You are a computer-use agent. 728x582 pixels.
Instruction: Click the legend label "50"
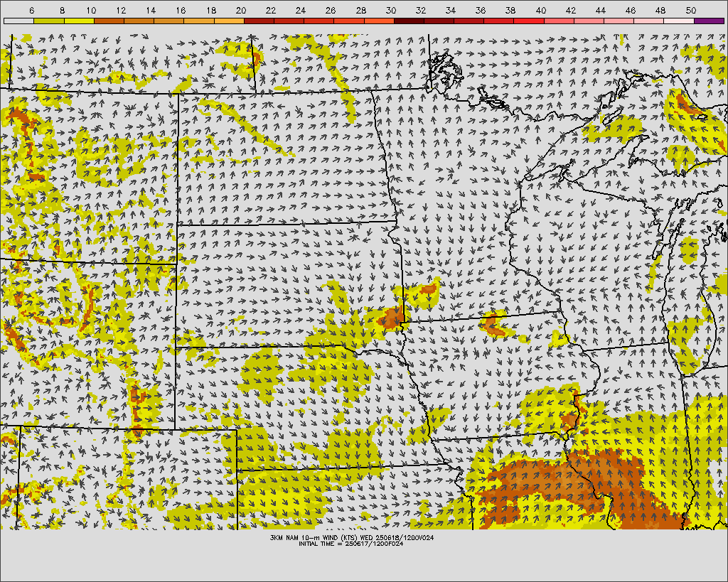coord(691,10)
